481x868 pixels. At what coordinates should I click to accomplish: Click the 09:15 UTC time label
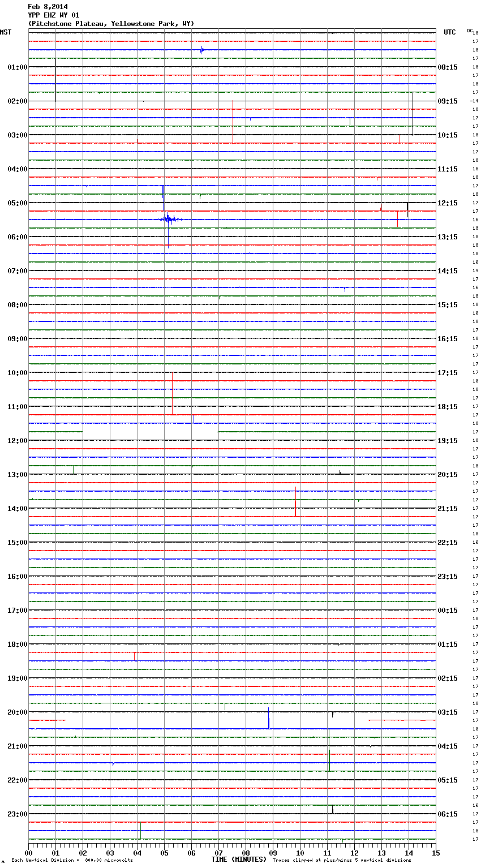tap(448, 101)
